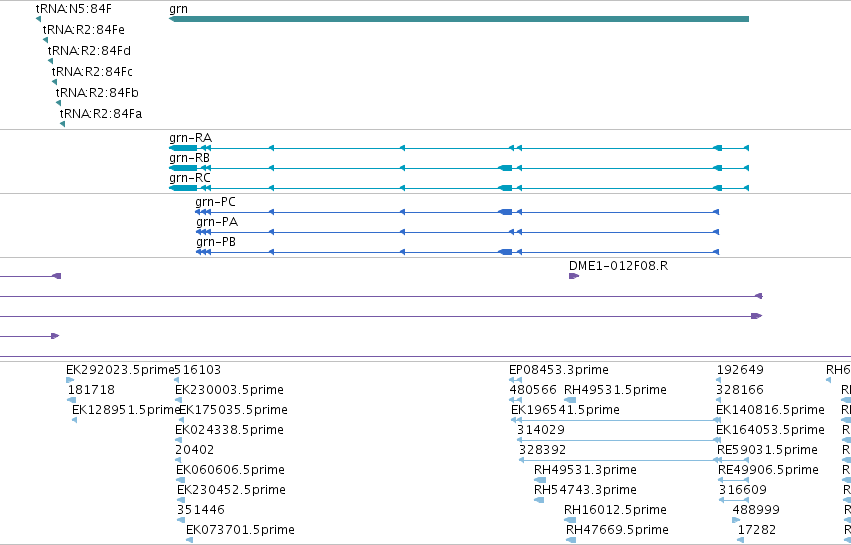Click the 328166 alignment label
Image resolution: width=851 pixels, height=545 pixels.
[740, 390]
